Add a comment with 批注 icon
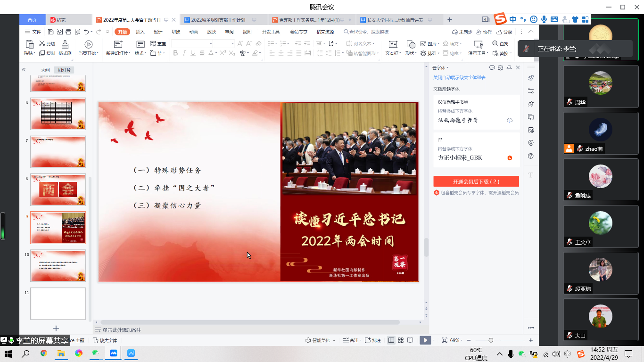 tap(373, 340)
